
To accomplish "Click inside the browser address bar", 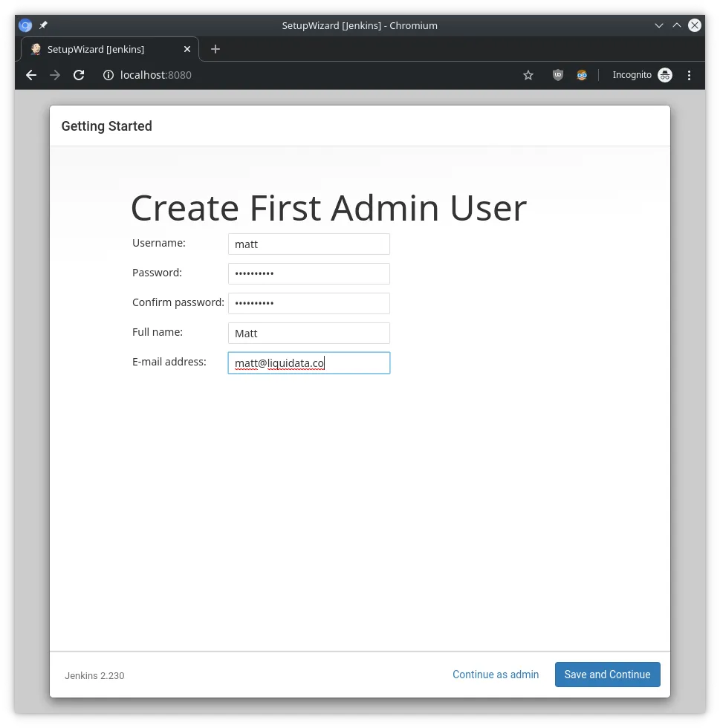I will 297,74.
